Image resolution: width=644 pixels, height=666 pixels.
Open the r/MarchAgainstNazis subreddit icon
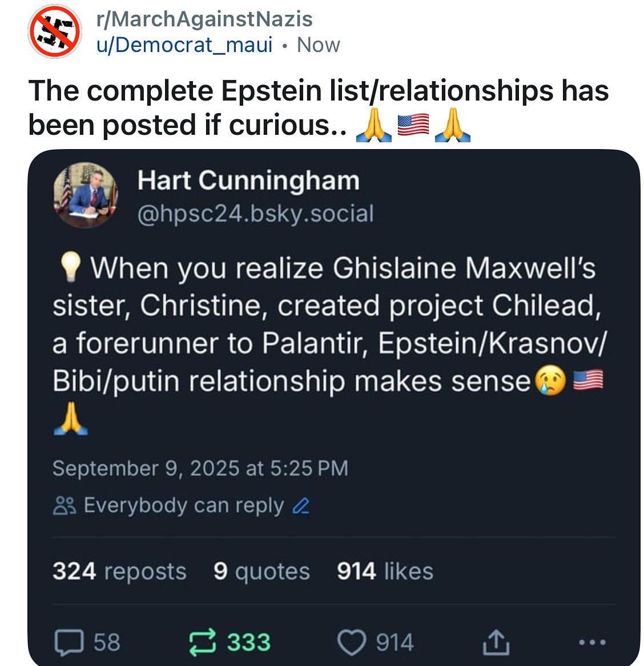(x=54, y=31)
